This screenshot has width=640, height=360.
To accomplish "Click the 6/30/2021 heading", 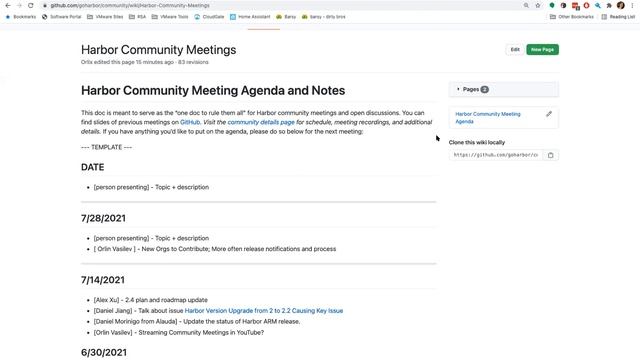I will coord(104,353).
